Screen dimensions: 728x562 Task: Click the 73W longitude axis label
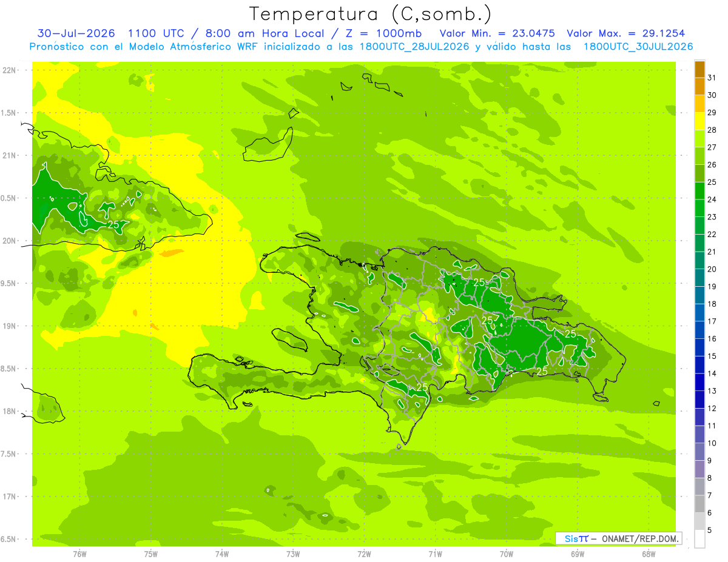point(293,554)
